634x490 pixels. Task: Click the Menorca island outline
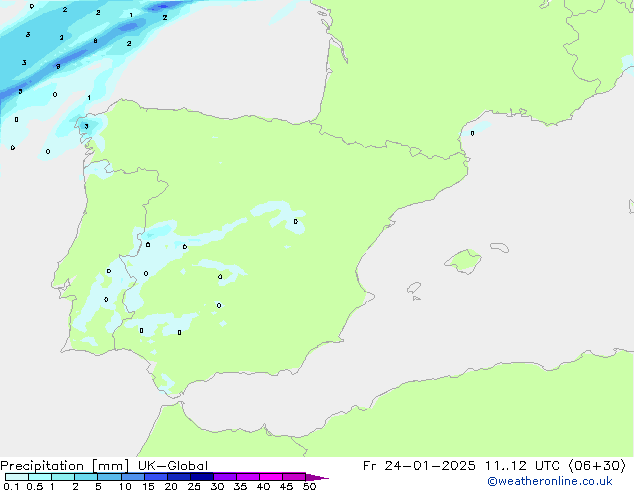click(x=499, y=247)
